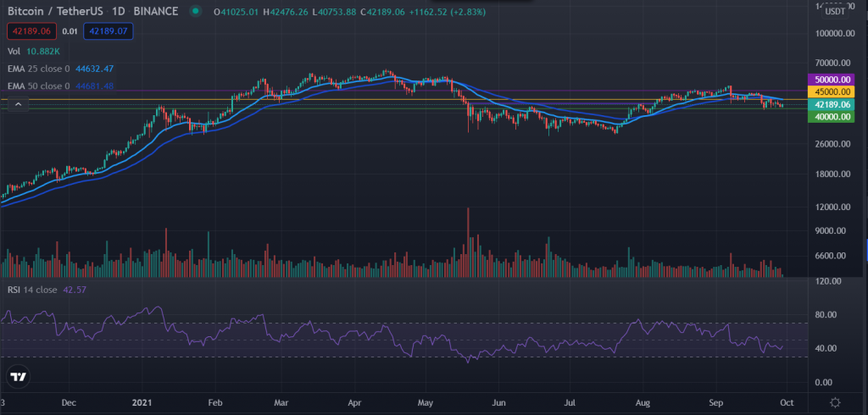Open chart settings gear icon

coord(835,402)
